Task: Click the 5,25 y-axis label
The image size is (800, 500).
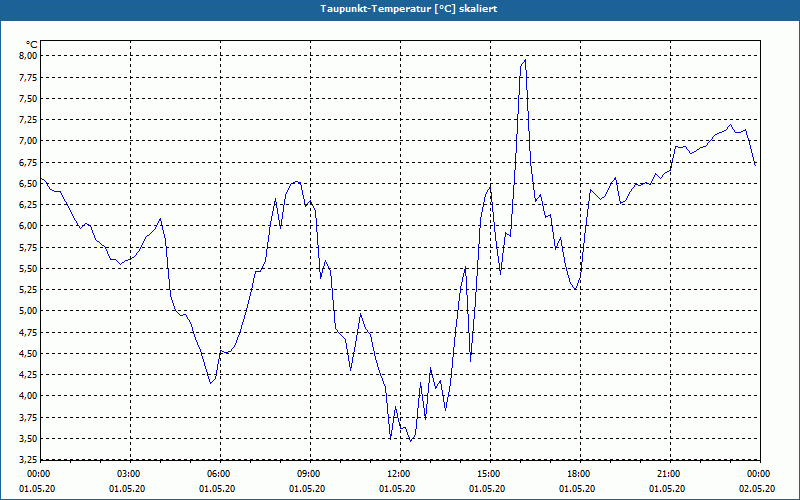Action: point(27,290)
